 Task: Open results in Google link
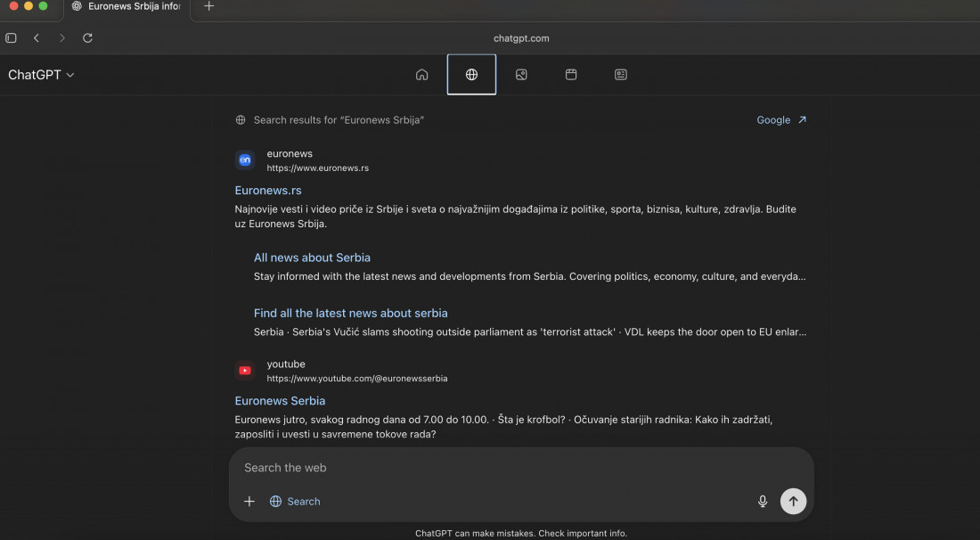coord(781,120)
